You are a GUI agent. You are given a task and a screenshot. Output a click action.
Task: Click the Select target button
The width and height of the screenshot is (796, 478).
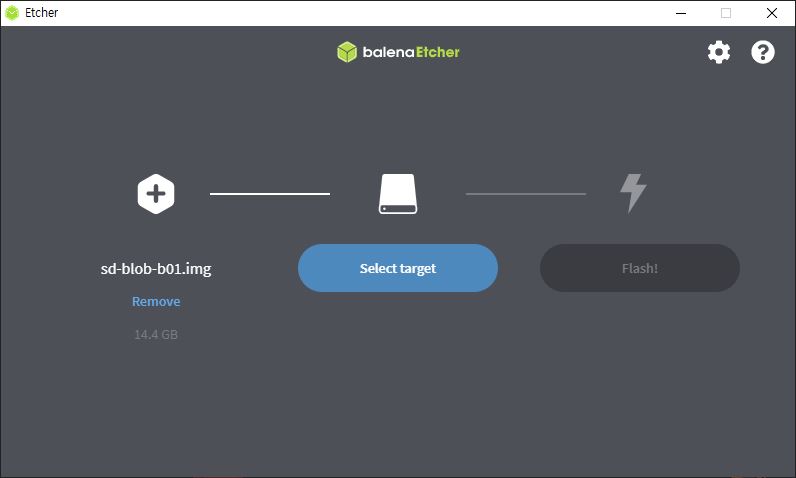(x=398, y=268)
